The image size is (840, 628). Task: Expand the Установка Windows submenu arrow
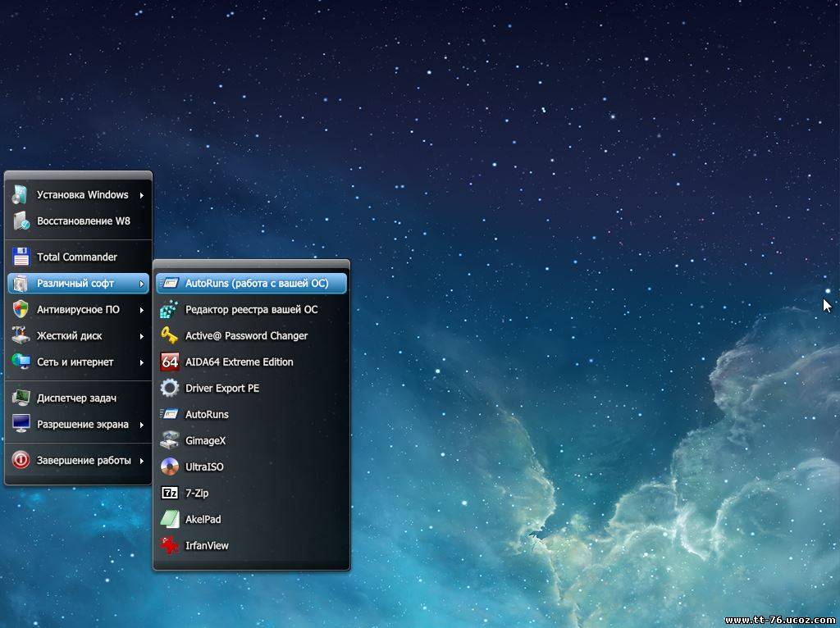pos(141,195)
